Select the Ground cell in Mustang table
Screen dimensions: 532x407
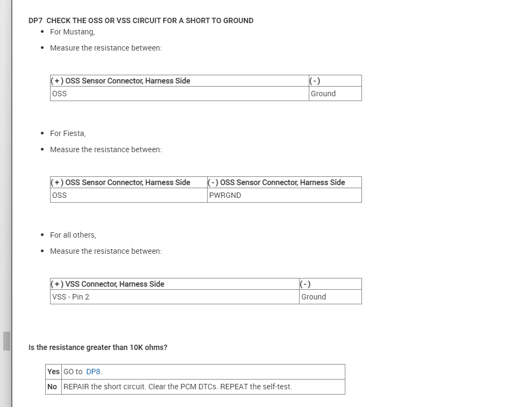pyautogui.click(x=323, y=94)
